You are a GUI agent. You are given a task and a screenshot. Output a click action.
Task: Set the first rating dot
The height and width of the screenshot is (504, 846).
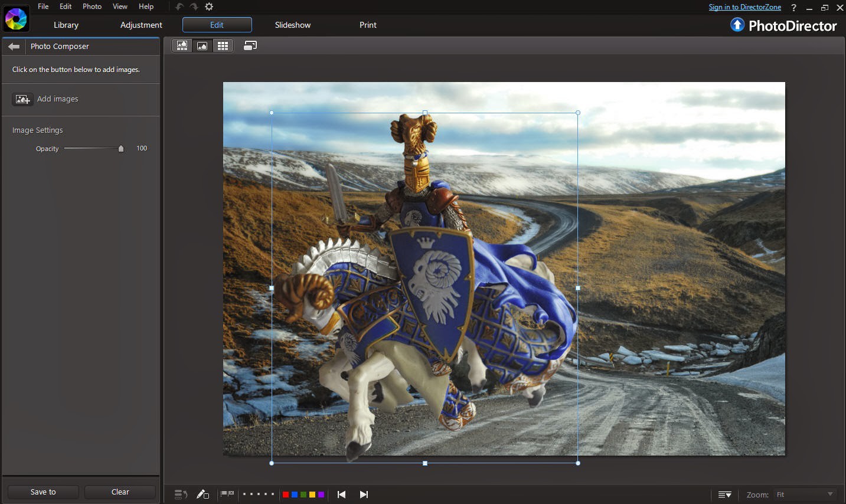pos(244,494)
